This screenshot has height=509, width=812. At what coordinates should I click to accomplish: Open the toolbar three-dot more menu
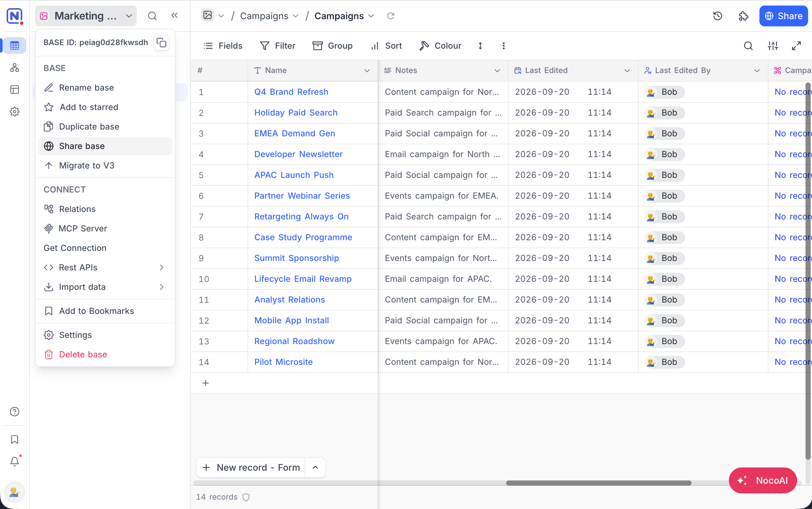503,46
